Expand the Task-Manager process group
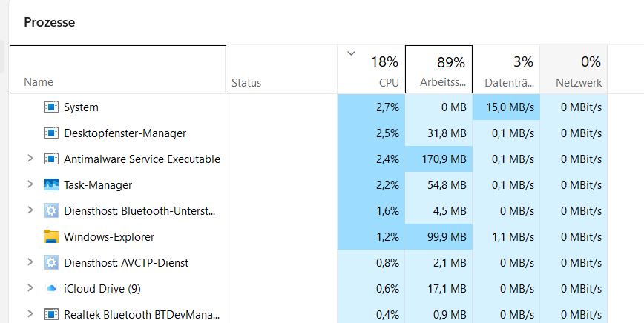 30,184
